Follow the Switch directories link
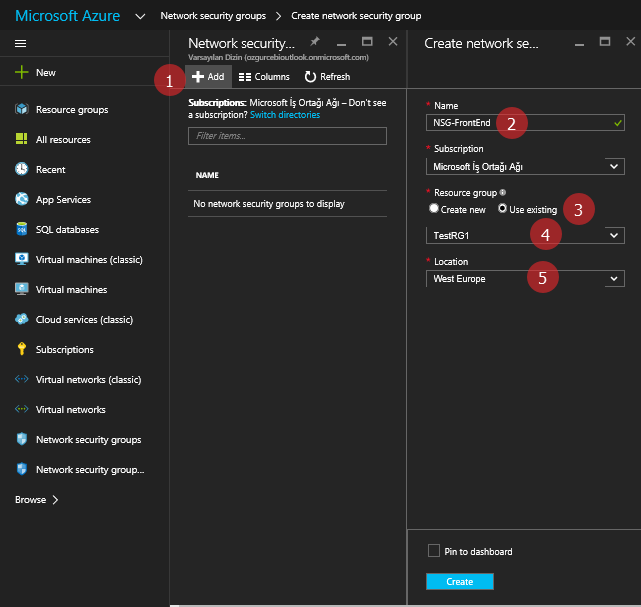This screenshot has width=641, height=607. [x=285, y=115]
